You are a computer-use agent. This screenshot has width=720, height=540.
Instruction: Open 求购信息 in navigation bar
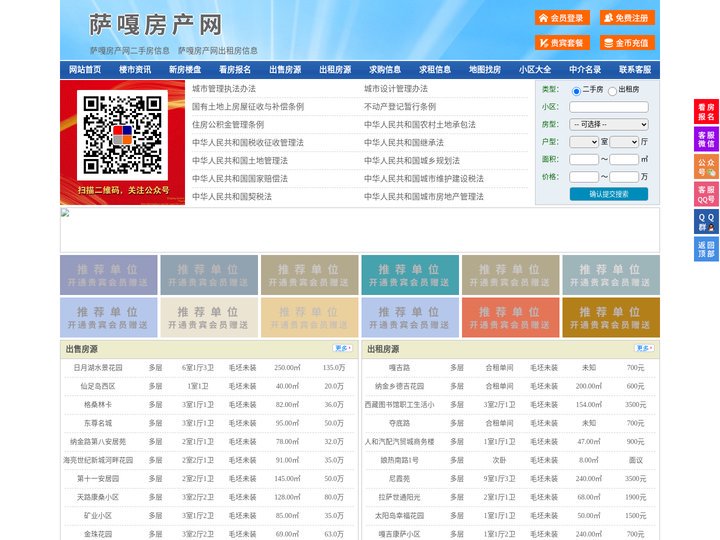coord(385,70)
